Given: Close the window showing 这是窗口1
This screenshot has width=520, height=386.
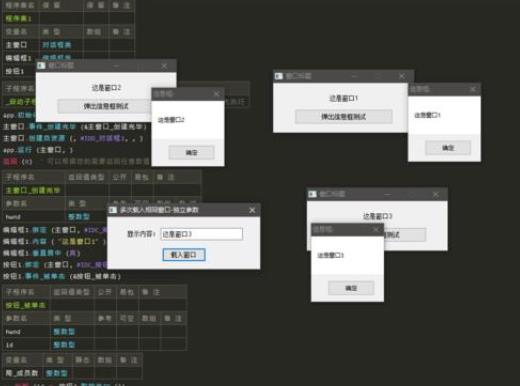Looking at the screenshot, I should click(402, 76).
